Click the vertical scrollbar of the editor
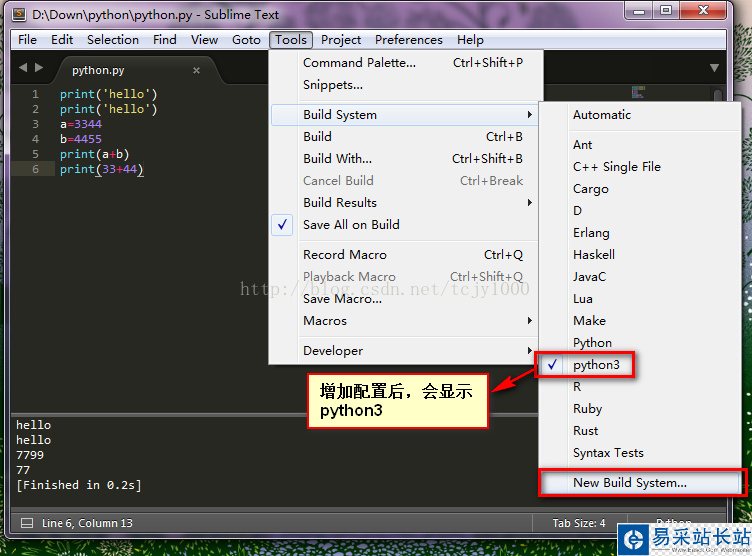Viewport: 752px width, 556px height. point(717,94)
